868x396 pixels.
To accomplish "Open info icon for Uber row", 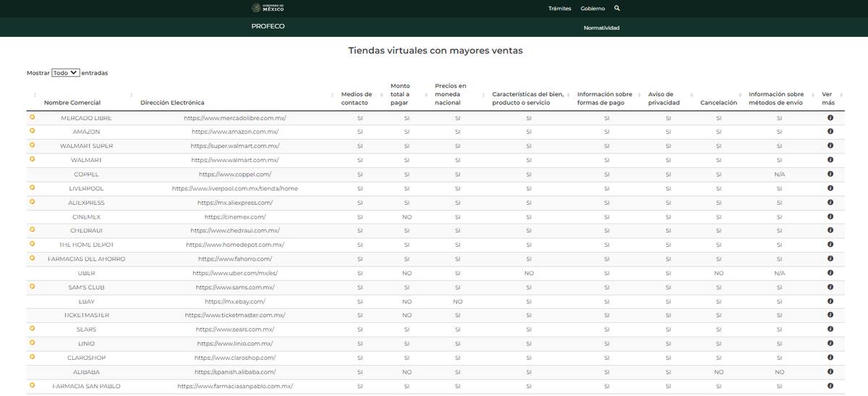I will pos(830,273).
